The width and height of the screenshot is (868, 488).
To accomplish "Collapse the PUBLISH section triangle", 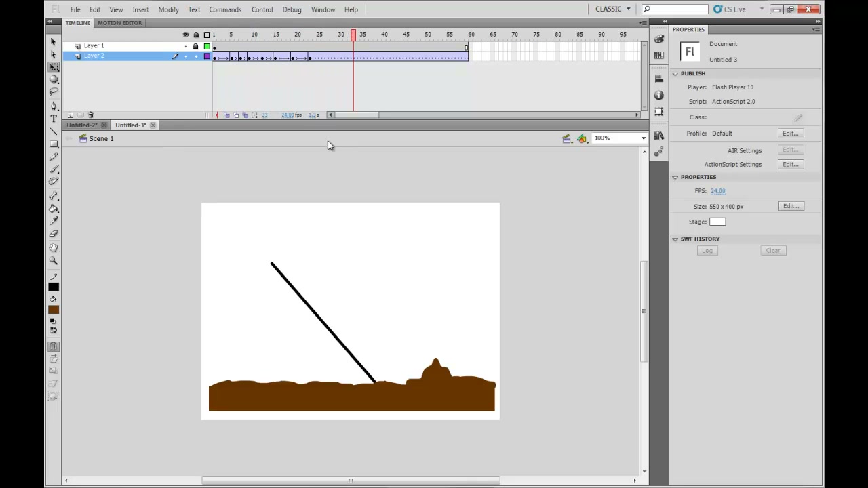I will (675, 73).
